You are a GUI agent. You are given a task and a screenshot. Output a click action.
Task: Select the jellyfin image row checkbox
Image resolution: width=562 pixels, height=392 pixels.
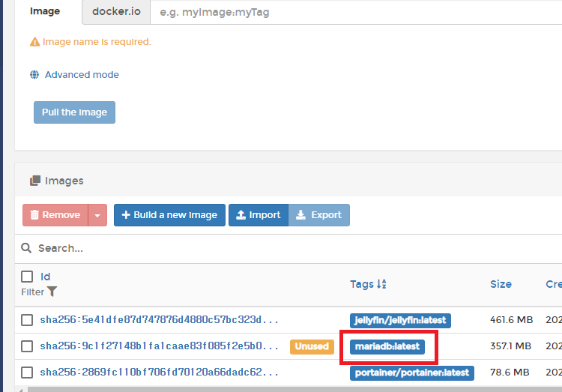tap(27, 320)
